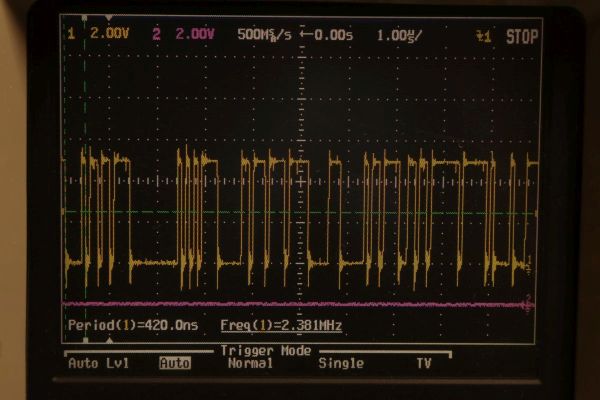Select the Auto Lvl trigger mode softkey
The image size is (600, 400).
(98, 363)
